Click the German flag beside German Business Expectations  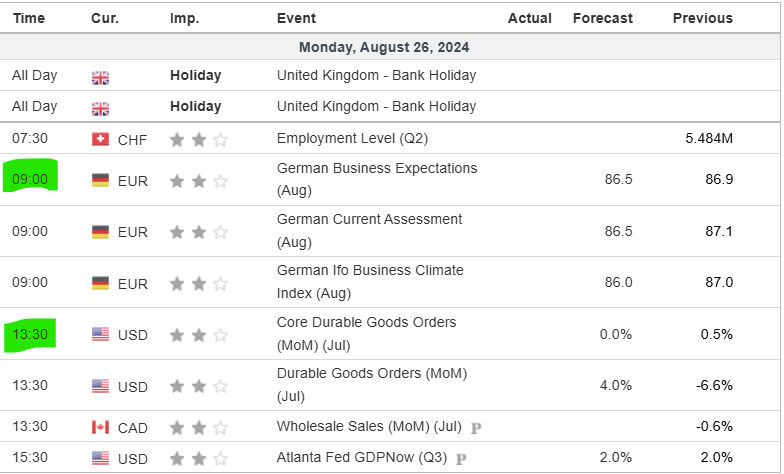coord(100,180)
